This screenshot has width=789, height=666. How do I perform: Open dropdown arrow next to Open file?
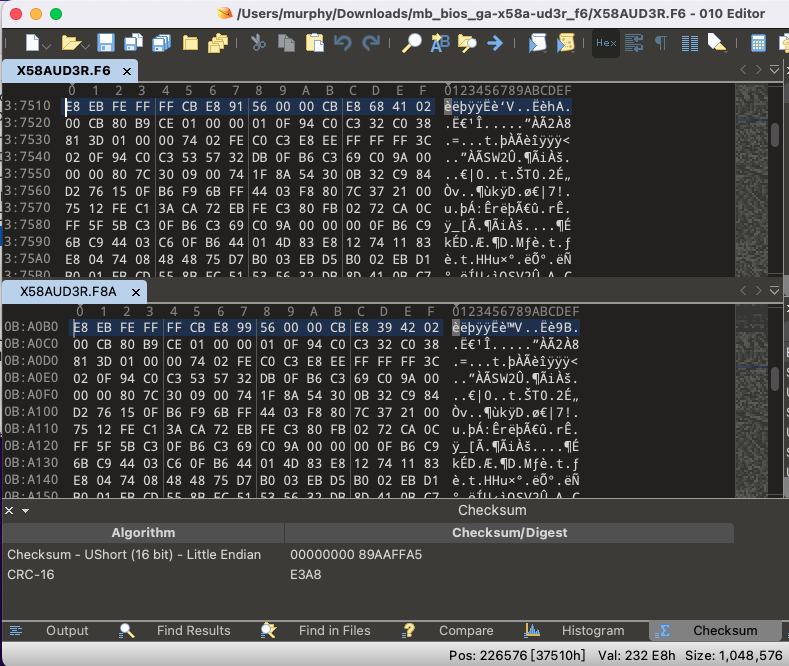pyautogui.click(x=86, y=43)
